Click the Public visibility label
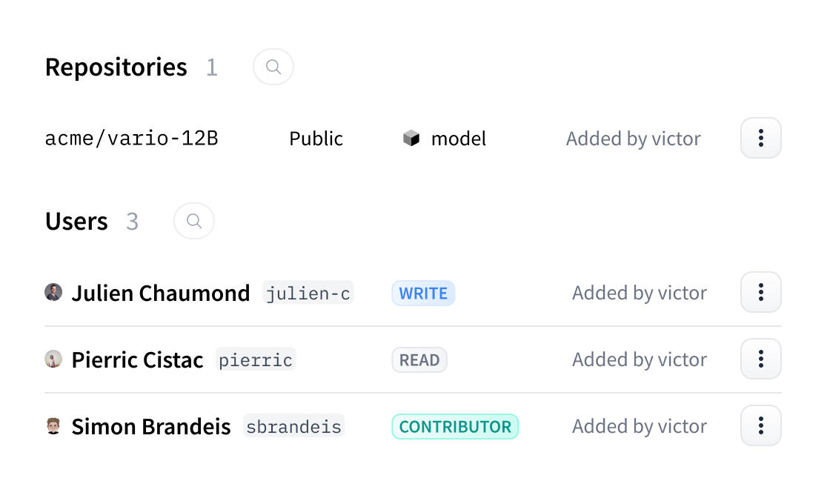This screenshot has width=830, height=504. pyautogui.click(x=316, y=138)
